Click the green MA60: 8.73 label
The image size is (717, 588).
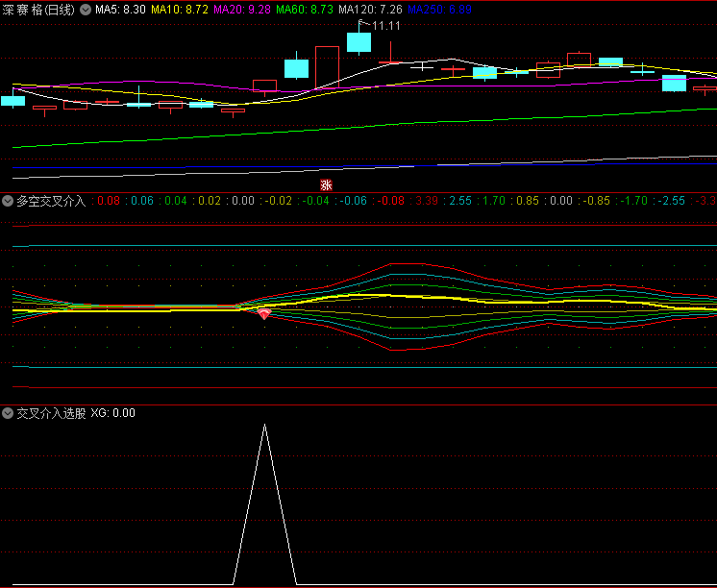pos(305,9)
